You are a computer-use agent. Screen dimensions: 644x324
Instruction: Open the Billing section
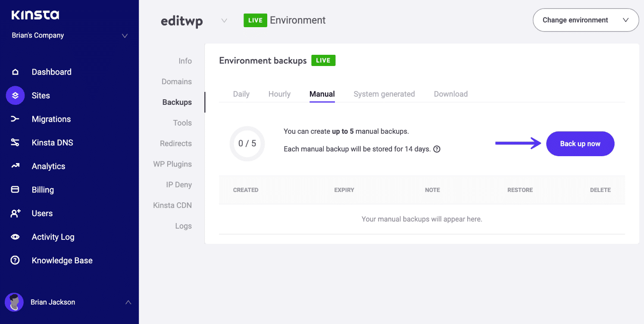pos(15,189)
